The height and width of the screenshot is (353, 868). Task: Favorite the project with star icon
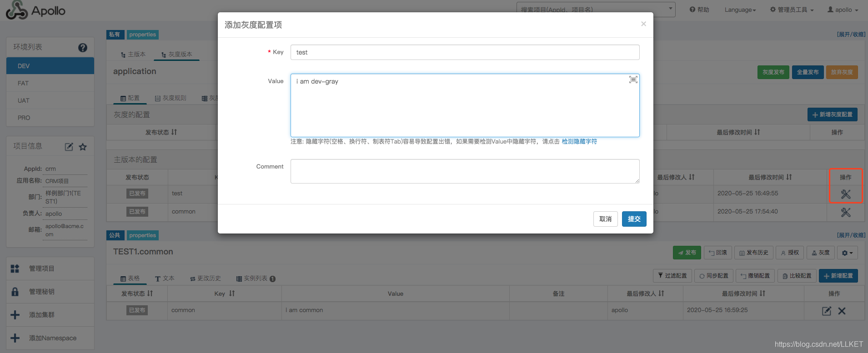click(x=83, y=147)
